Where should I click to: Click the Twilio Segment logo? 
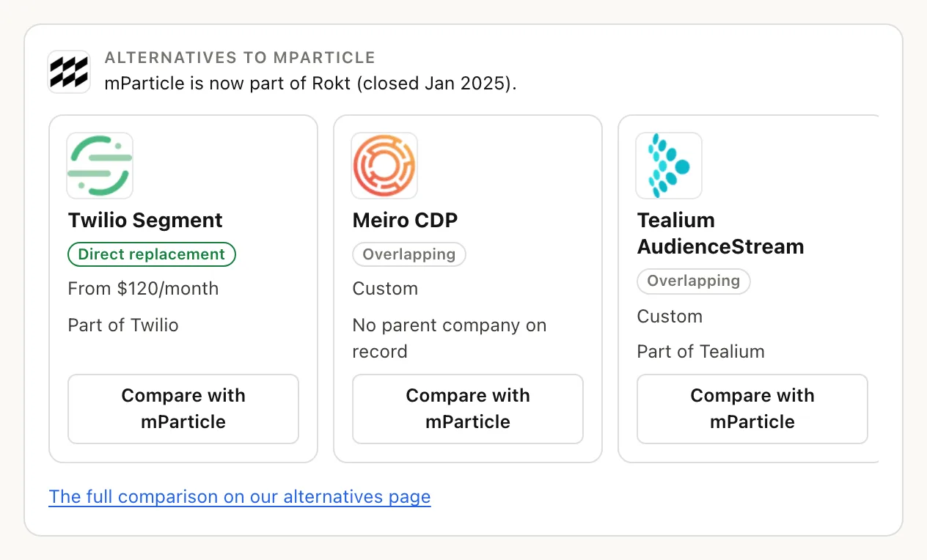[100, 166]
